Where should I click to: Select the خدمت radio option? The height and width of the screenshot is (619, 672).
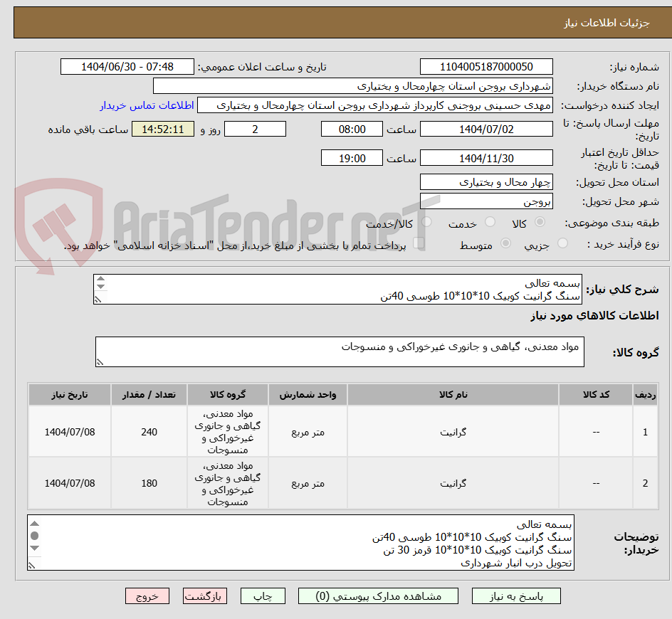tap(490, 222)
